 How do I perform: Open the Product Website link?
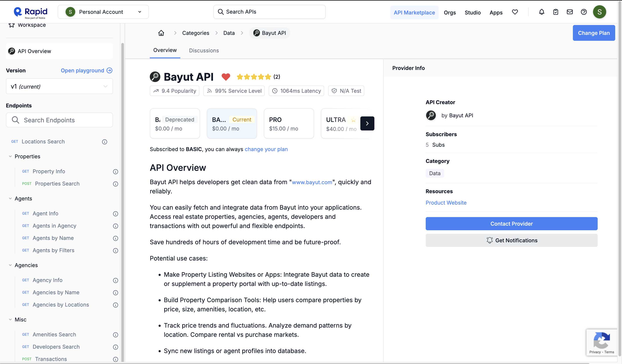446,203
